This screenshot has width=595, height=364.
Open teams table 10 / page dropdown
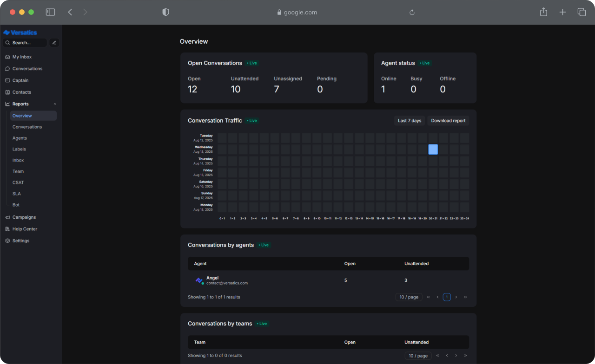(418, 356)
